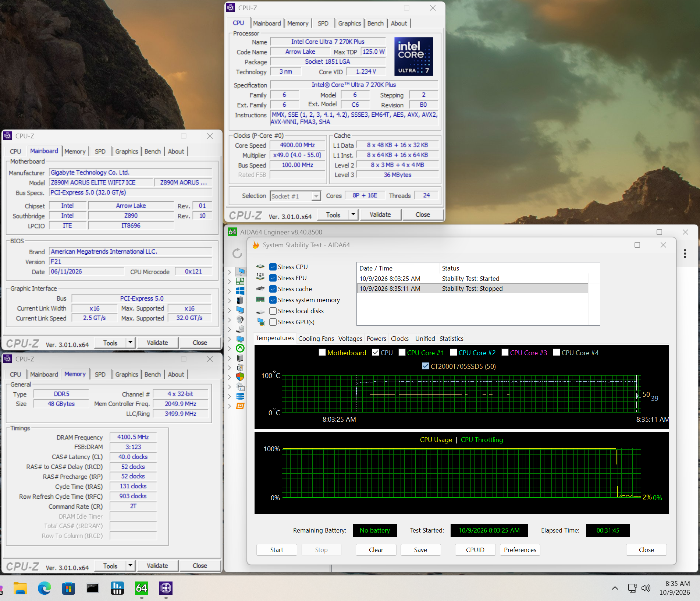The image size is (700, 601).
Task: Select the Windows logo Operating System icon in AIDA64 sidebar
Action: [x=240, y=291]
